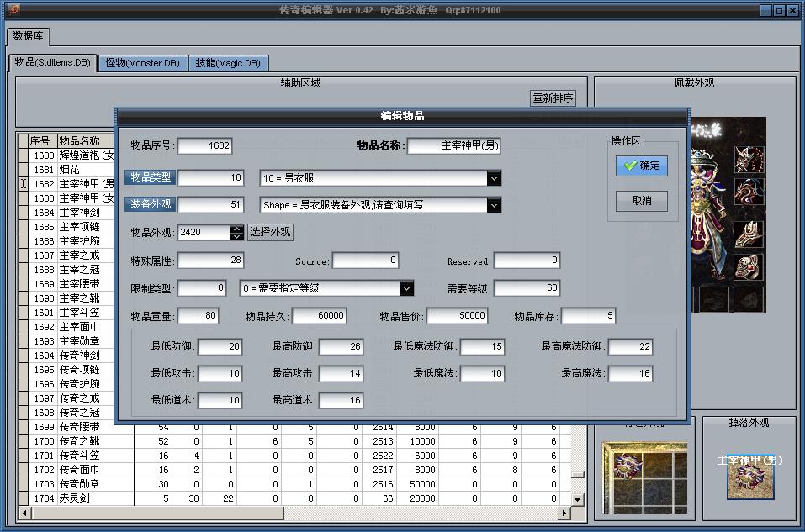Screen dimensions: 805x532
Task: Select the row for item 1704 赤灵剑
Action: pos(79,499)
